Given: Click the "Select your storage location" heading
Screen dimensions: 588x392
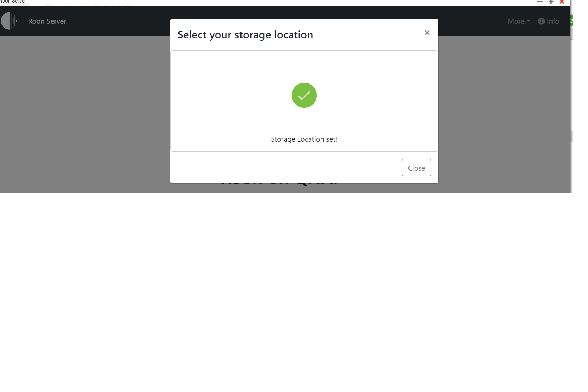Looking at the screenshot, I should point(245,35).
